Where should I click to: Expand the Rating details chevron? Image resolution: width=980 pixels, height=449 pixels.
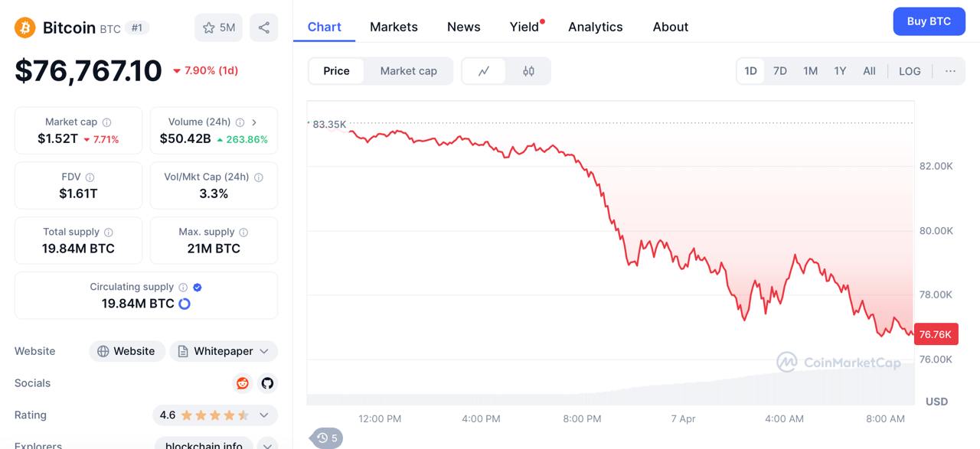click(264, 415)
